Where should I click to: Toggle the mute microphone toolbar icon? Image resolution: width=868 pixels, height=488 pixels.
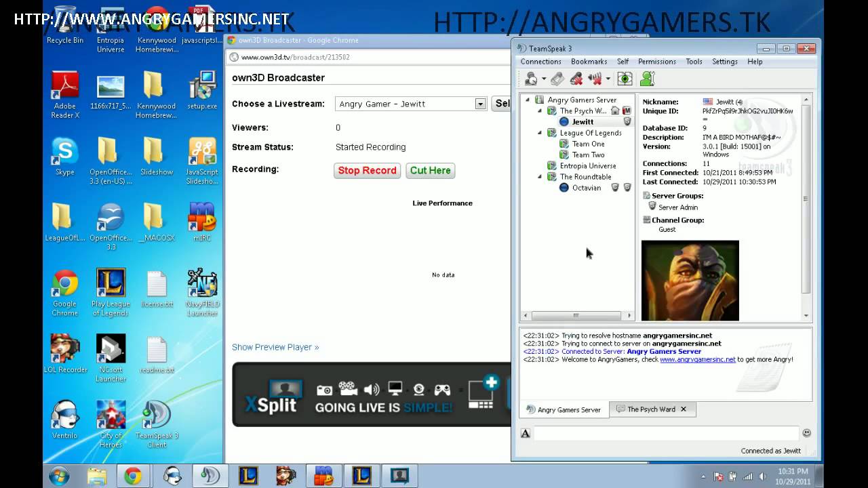[576, 79]
